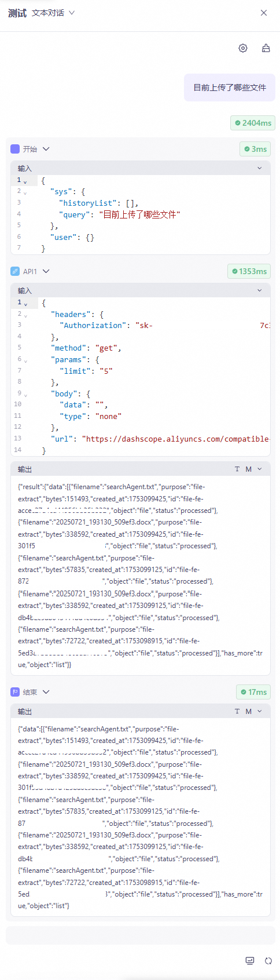Fold the "params" object in API1 JSON

[25, 360]
